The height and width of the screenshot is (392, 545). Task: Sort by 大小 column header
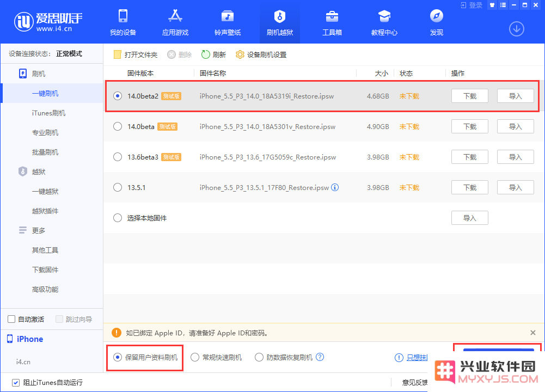pyautogui.click(x=381, y=73)
